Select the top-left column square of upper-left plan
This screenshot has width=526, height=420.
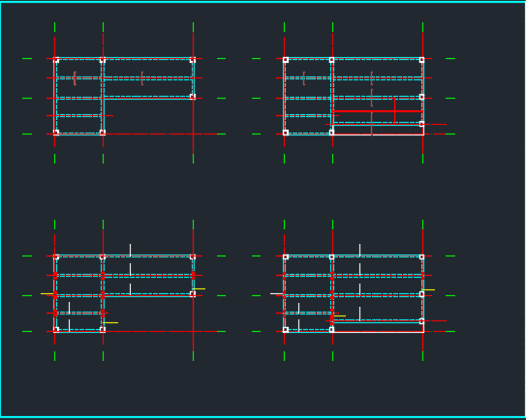56,60
